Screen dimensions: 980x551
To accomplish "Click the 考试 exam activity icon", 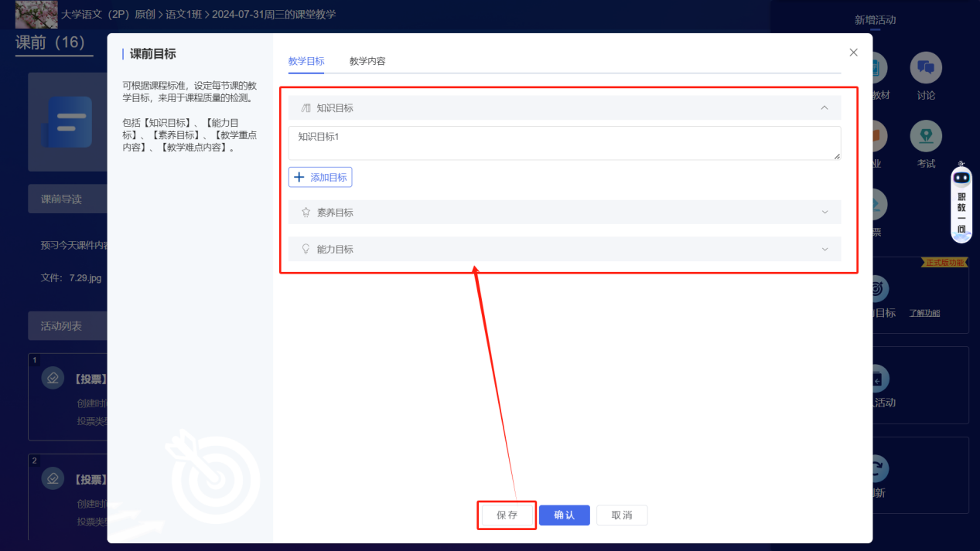I will pos(925,137).
